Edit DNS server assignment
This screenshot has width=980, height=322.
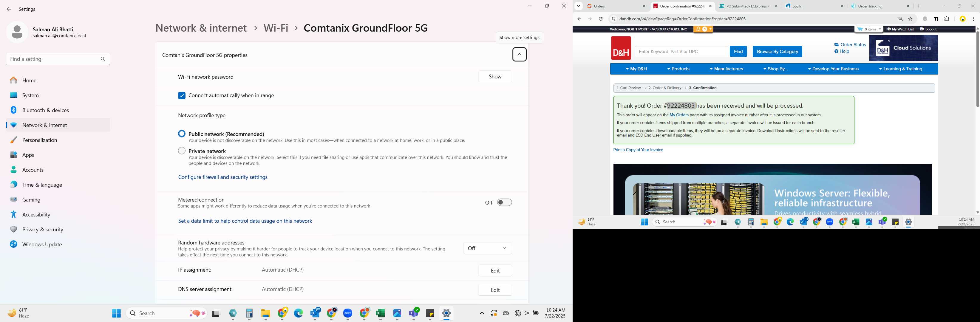[495, 290]
